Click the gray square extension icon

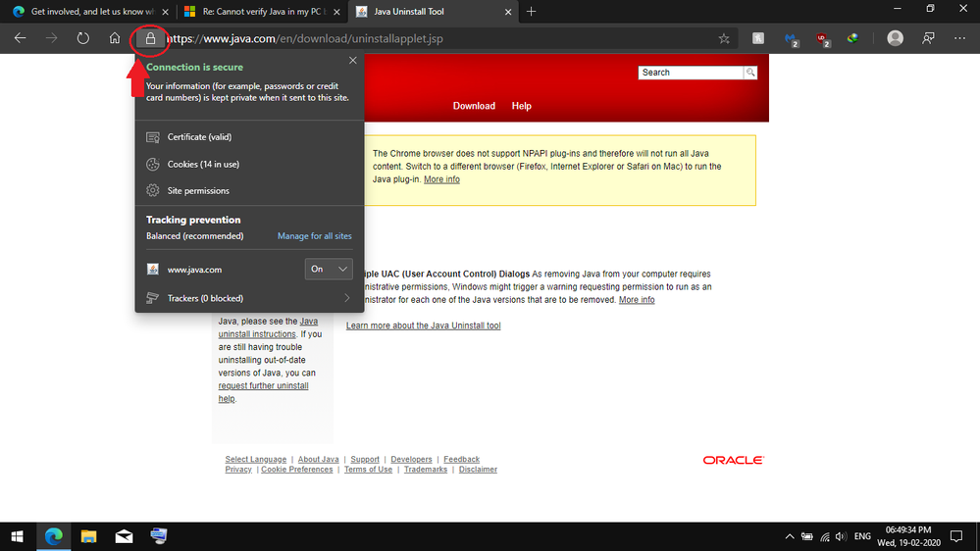pos(758,39)
